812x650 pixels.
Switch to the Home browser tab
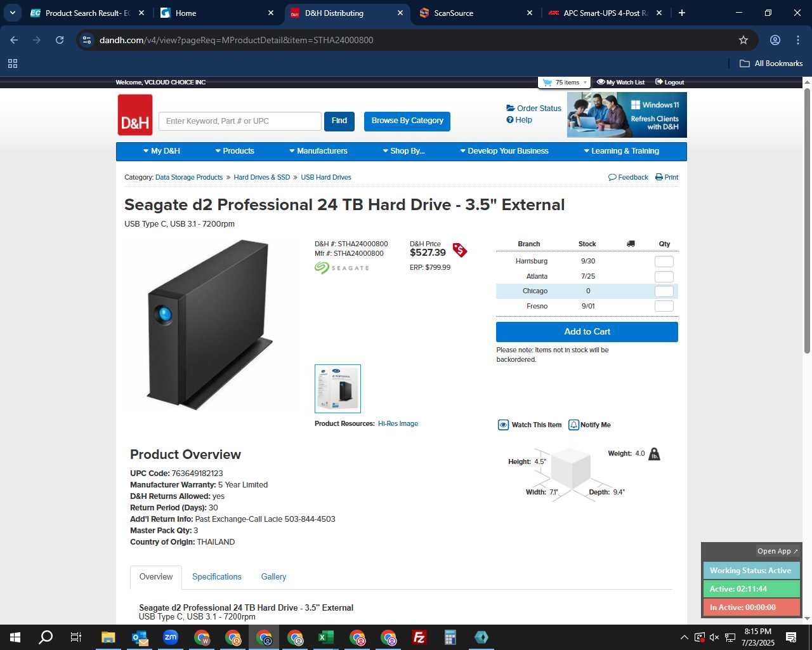(x=217, y=13)
